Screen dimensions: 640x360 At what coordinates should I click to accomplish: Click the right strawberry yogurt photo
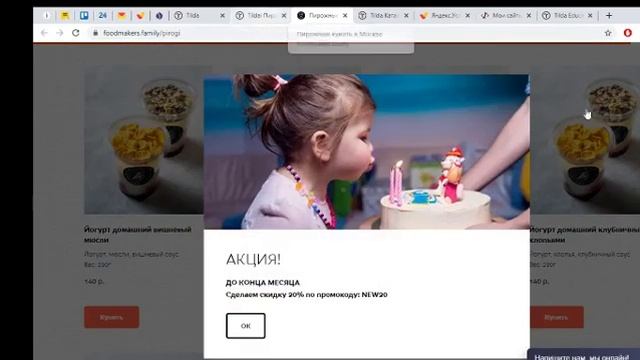coord(584,140)
